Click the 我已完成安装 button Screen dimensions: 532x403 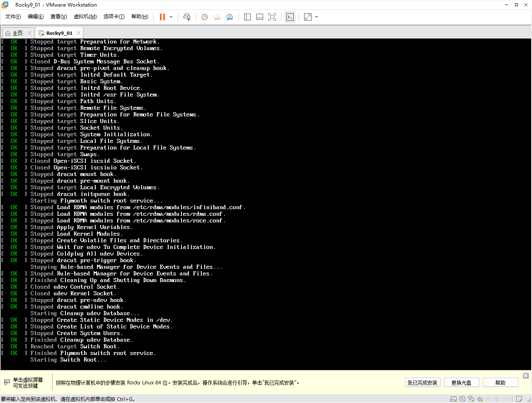point(423,382)
